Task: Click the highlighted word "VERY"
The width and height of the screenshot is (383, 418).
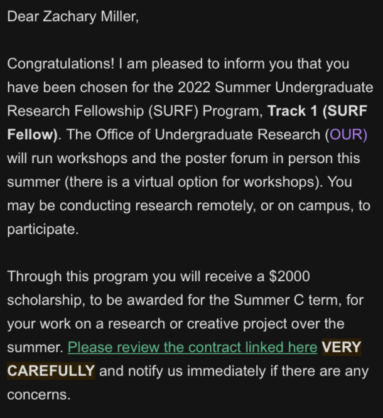Action: 341,347
